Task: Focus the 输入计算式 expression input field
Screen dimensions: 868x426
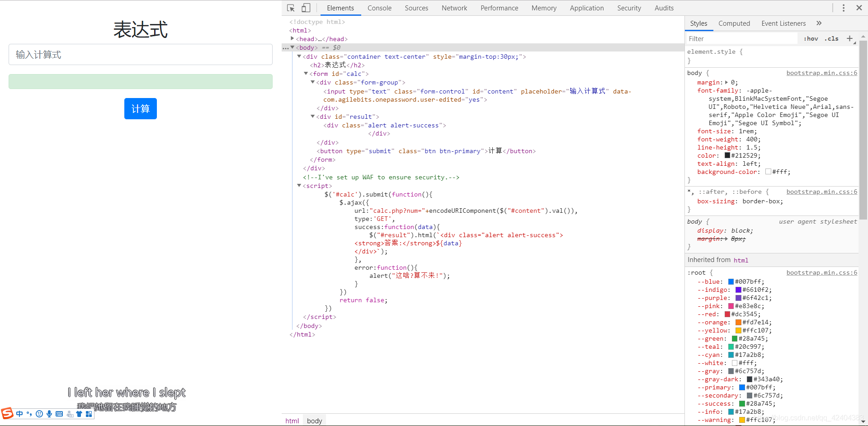Action: click(x=141, y=55)
